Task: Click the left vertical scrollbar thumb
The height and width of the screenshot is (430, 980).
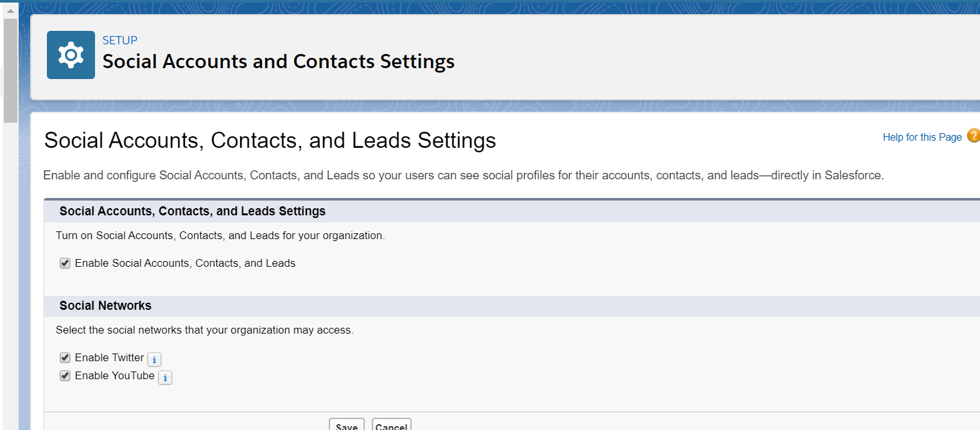Action: click(x=10, y=71)
